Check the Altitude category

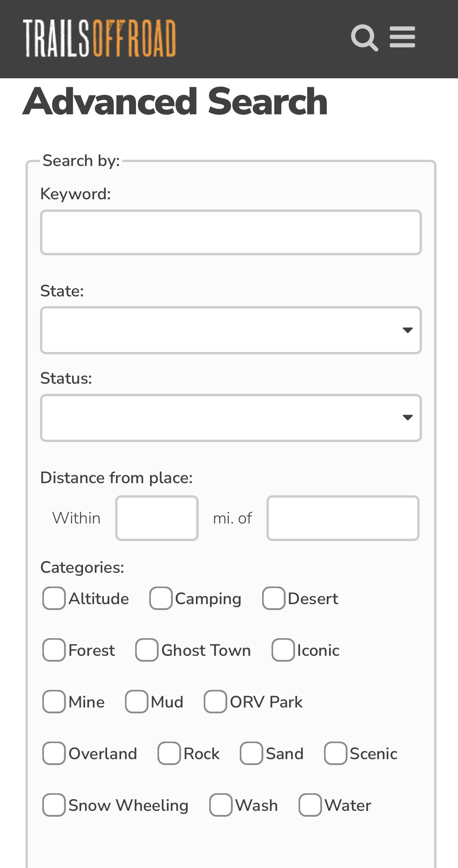click(x=54, y=598)
